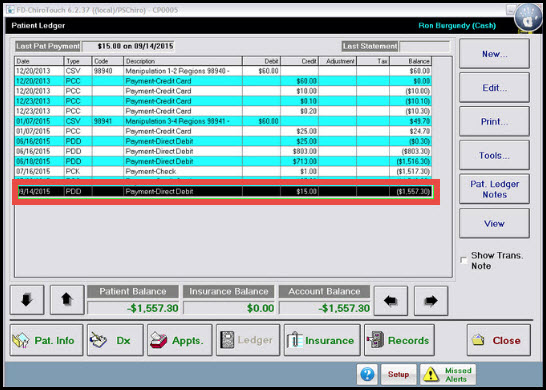The height and width of the screenshot is (390, 546).
Task: Open Pat. Ledger Notes
Action: click(x=494, y=189)
